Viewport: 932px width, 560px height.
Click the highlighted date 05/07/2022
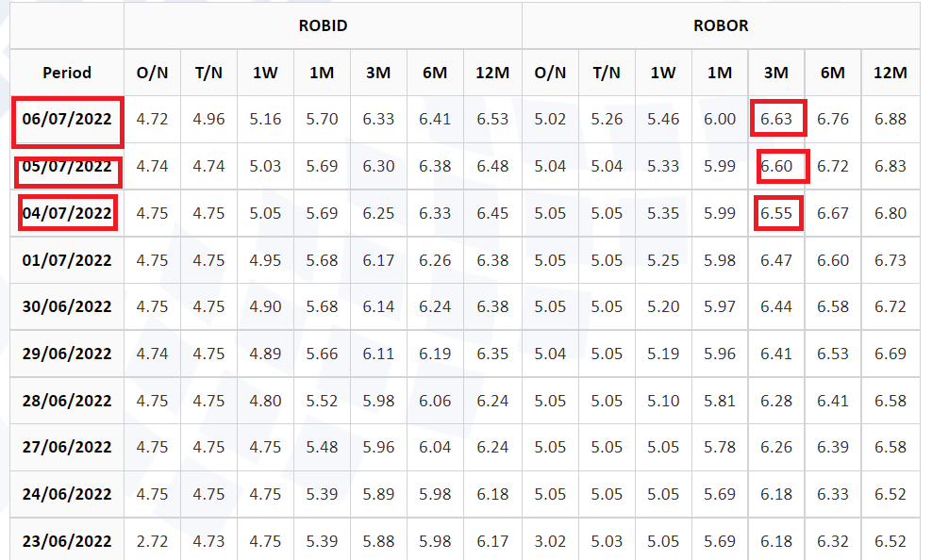coord(67,166)
